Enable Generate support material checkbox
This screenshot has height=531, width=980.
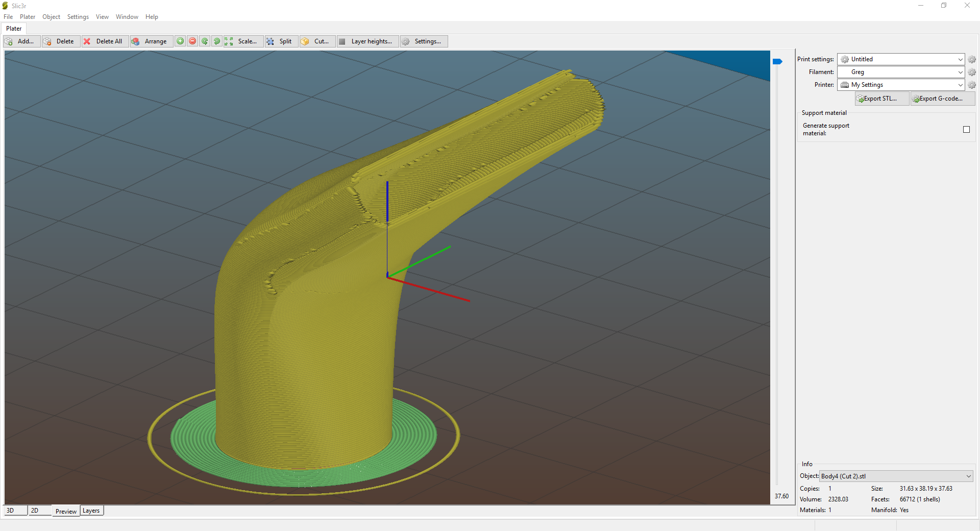pos(966,130)
